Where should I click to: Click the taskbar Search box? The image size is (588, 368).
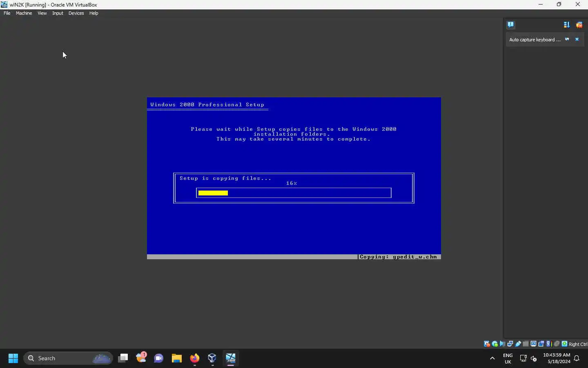tap(68, 358)
